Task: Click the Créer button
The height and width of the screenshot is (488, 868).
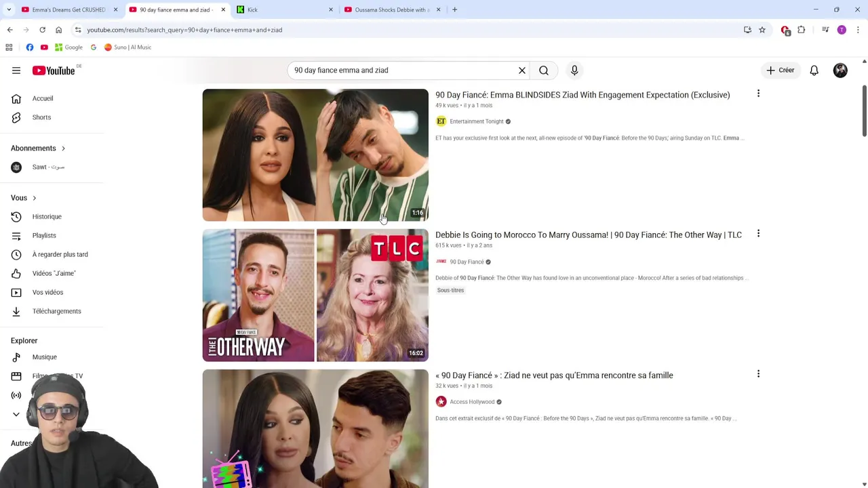Action: 781,70
